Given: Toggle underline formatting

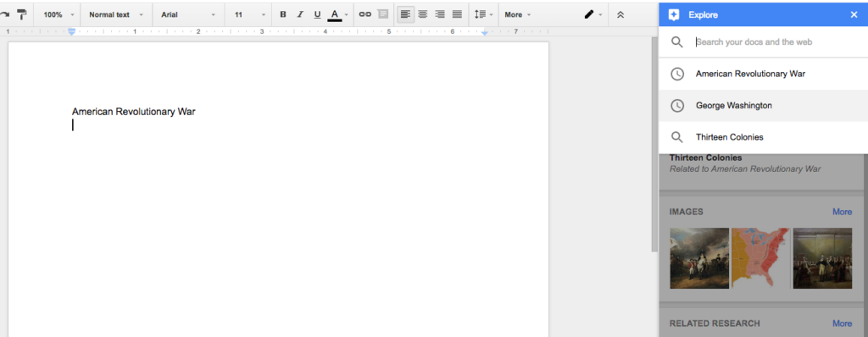Looking at the screenshot, I should [x=317, y=14].
